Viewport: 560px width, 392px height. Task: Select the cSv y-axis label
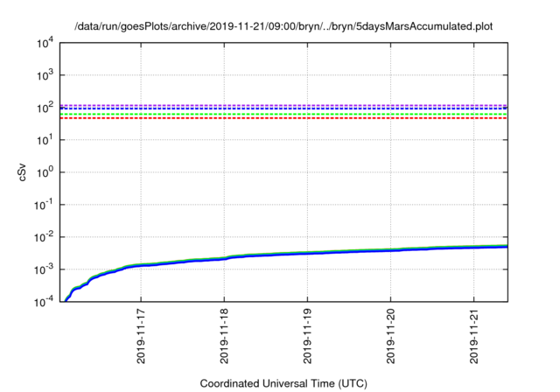[x=23, y=172]
